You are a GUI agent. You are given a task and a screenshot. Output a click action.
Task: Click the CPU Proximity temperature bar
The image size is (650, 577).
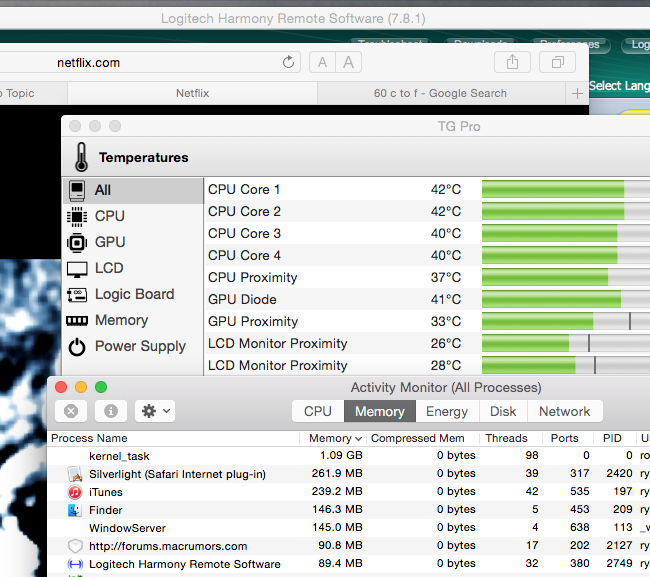click(566, 277)
